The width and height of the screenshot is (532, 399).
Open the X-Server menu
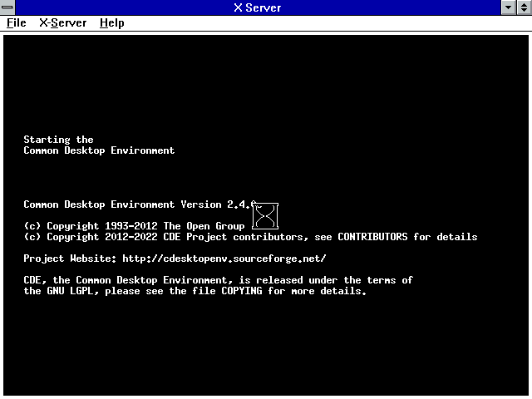(x=63, y=23)
